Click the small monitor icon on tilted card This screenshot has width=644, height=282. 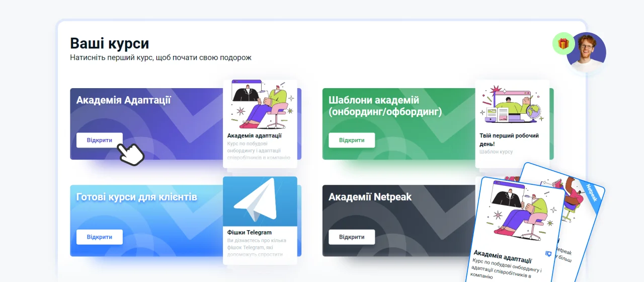click(548, 254)
